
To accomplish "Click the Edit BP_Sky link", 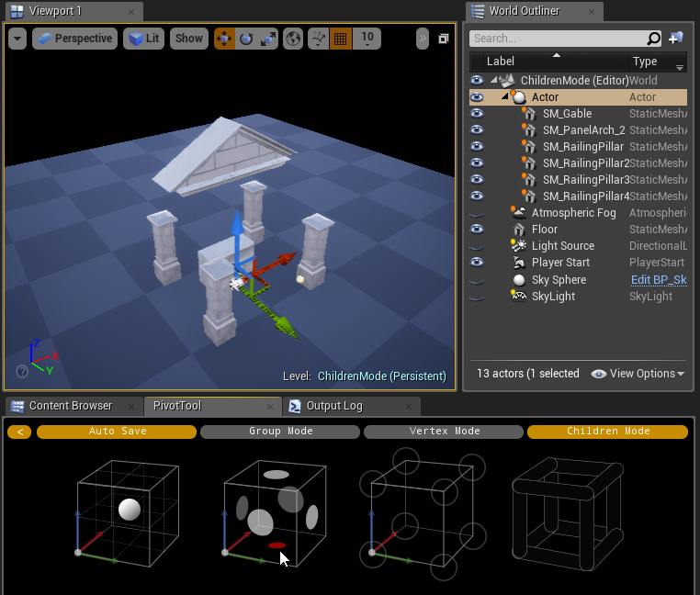I will click(658, 280).
